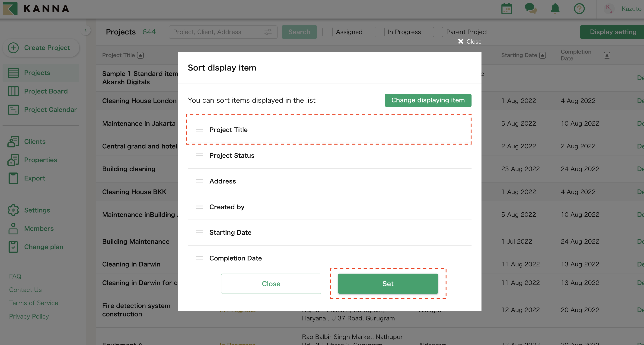
Task: Sort by Project Title column arrow
Action: click(140, 55)
